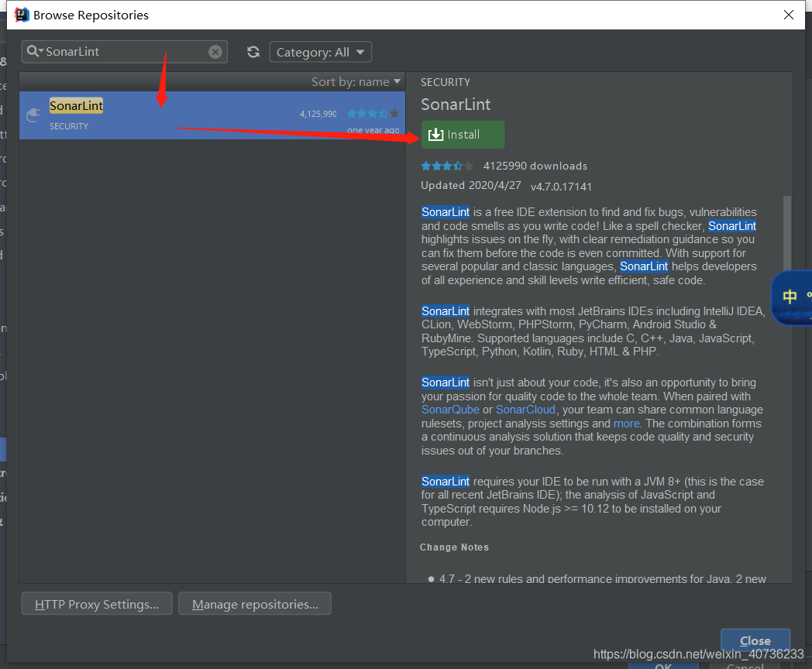Click the IntelliJ icon in title bar

coord(21,15)
